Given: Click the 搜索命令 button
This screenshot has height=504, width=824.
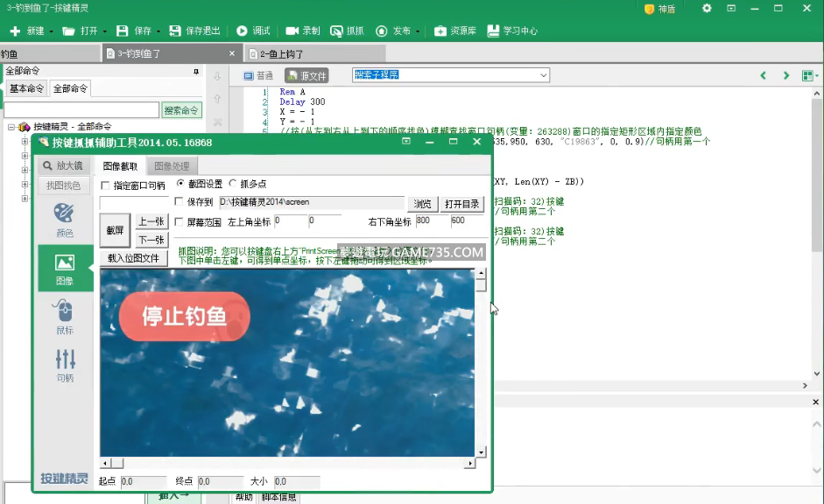Looking at the screenshot, I should coord(181,110).
